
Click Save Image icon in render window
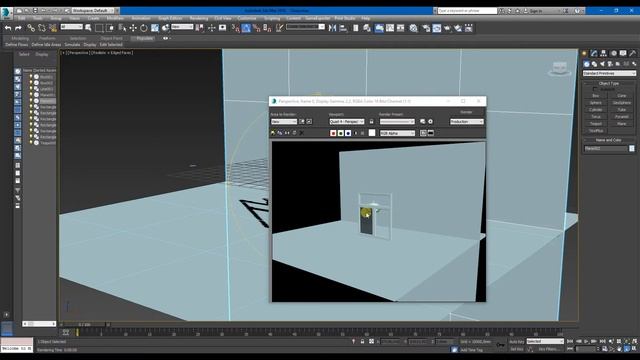(273, 133)
